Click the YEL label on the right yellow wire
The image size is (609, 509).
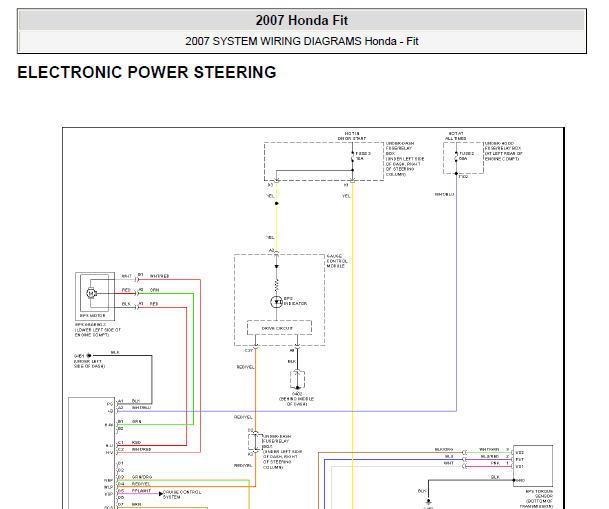[346, 196]
